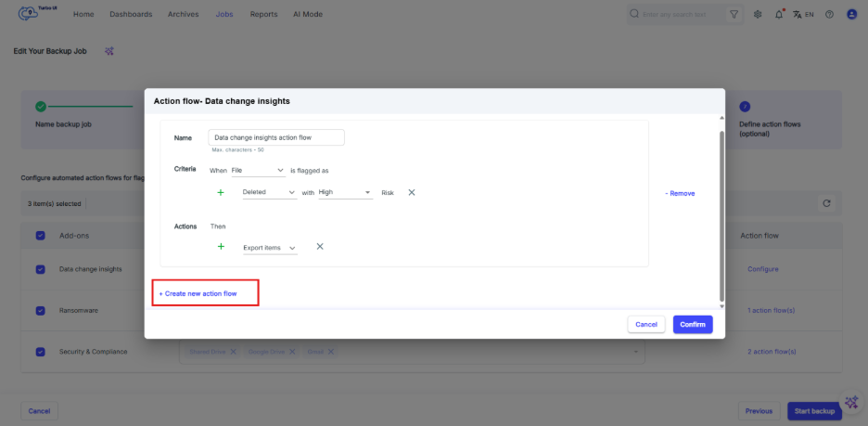This screenshot has height=426, width=868.
Task: Open the File type dropdown
Action: [257, 170]
